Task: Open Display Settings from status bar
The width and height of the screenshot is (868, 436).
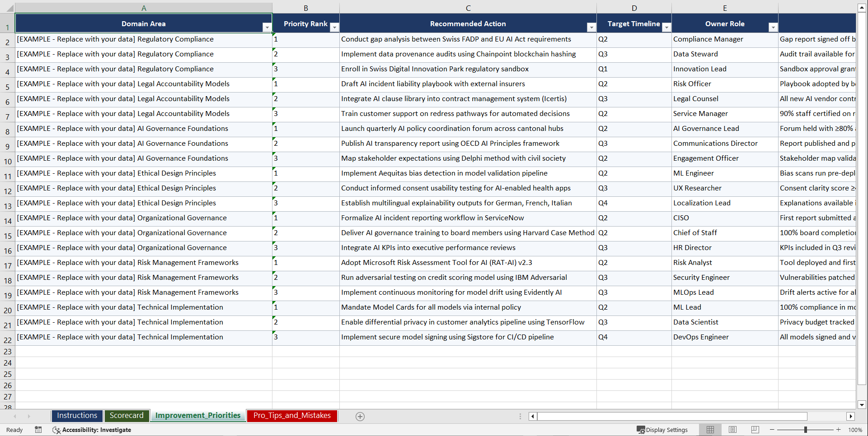Action: click(x=662, y=430)
